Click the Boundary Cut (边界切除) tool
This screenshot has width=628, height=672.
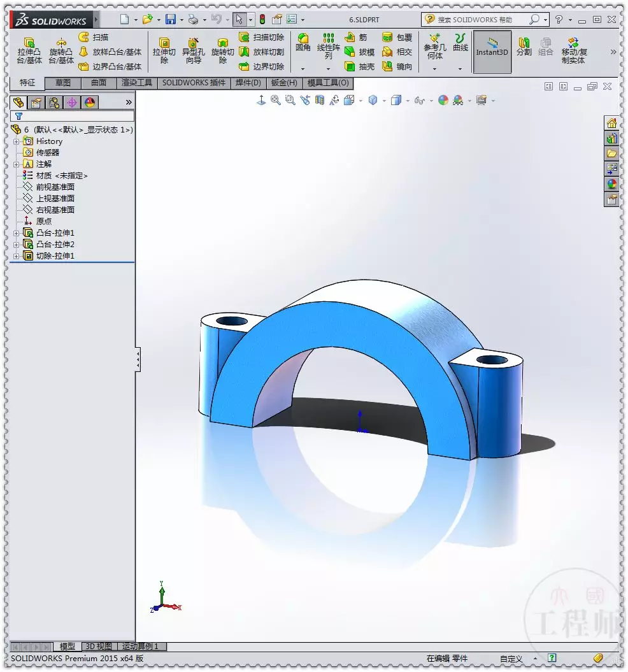262,66
